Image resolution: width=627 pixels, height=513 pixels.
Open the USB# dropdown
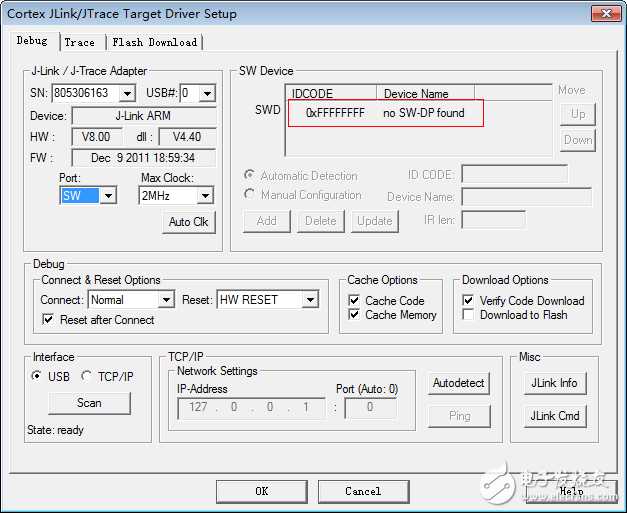[207, 94]
